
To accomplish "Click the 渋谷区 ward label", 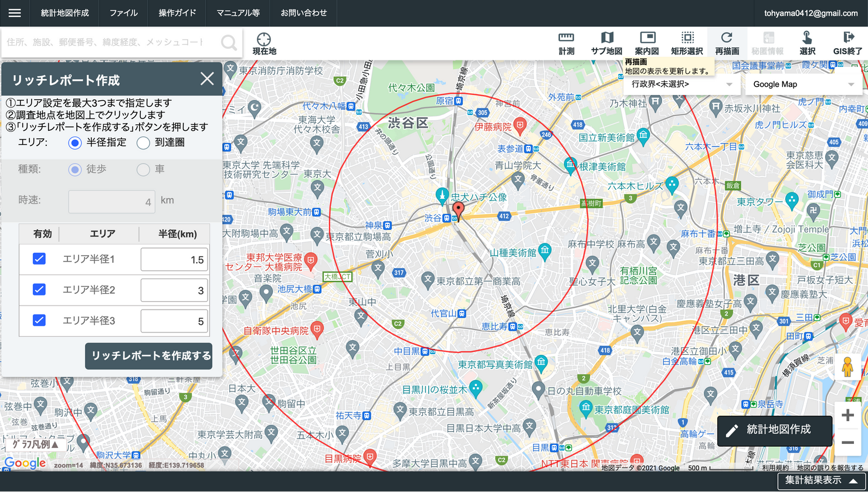I will click(408, 123).
